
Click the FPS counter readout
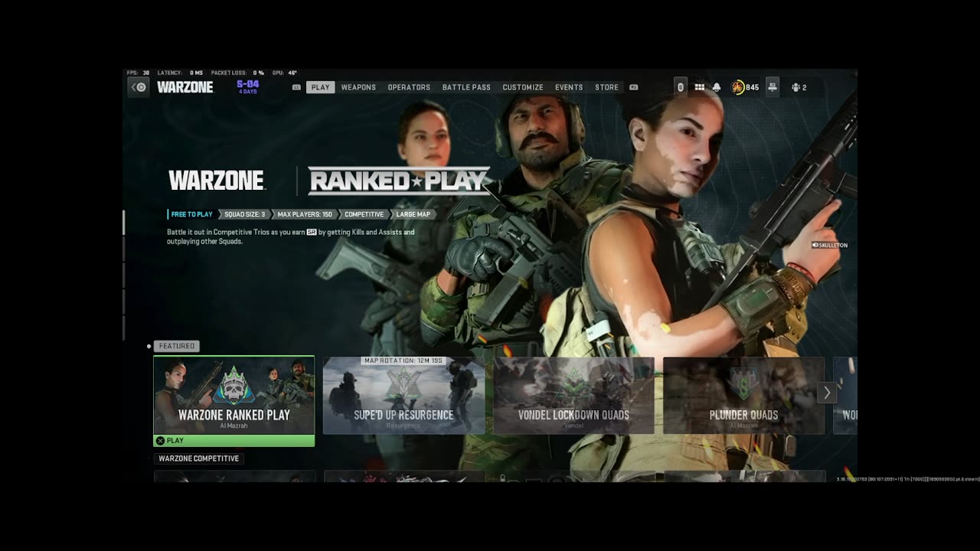[x=139, y=73]
